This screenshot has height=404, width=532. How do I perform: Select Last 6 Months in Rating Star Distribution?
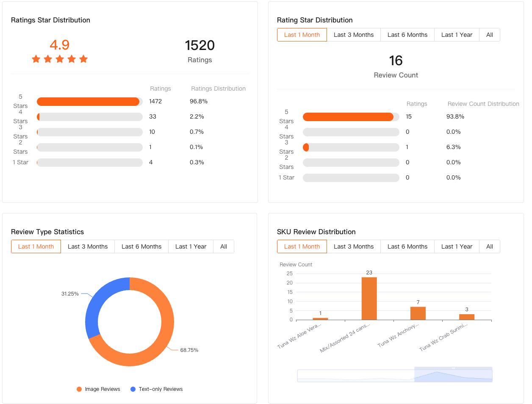[x=407, y=35]
